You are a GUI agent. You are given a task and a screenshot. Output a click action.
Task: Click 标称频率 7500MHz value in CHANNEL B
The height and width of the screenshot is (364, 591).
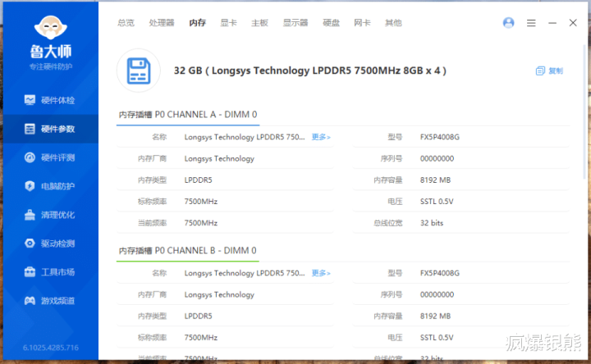(x=201, y=337)
